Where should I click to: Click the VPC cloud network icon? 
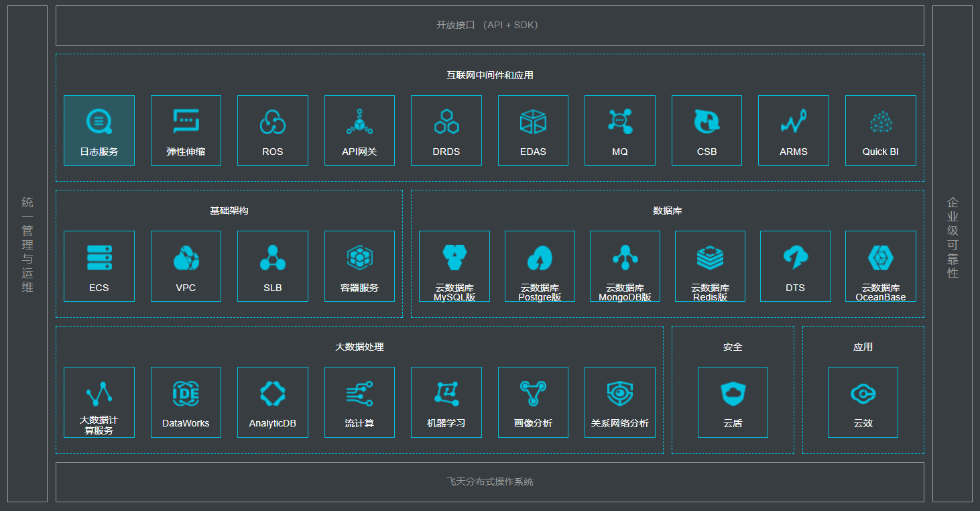[x=186, y=258]
